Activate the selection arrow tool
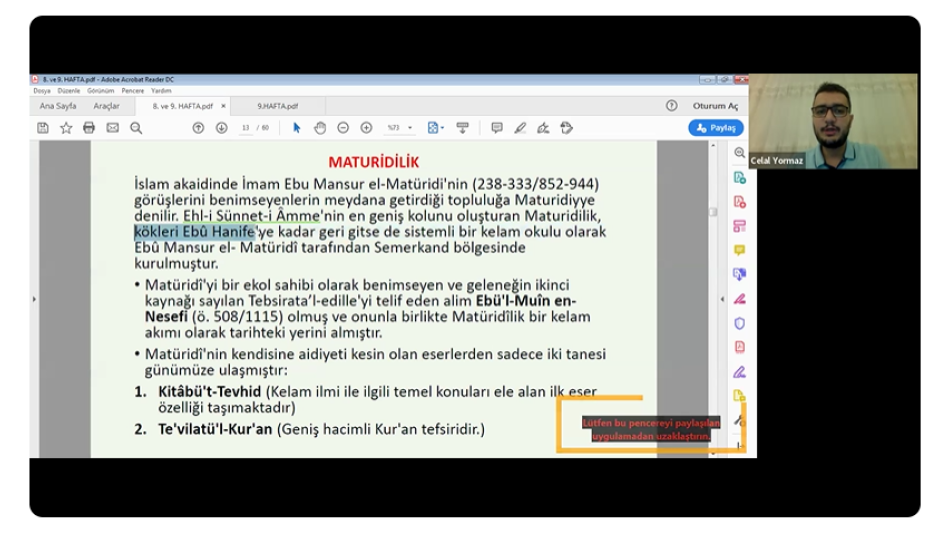The height and width of the screenshot is (534, 950). point(296,128)
